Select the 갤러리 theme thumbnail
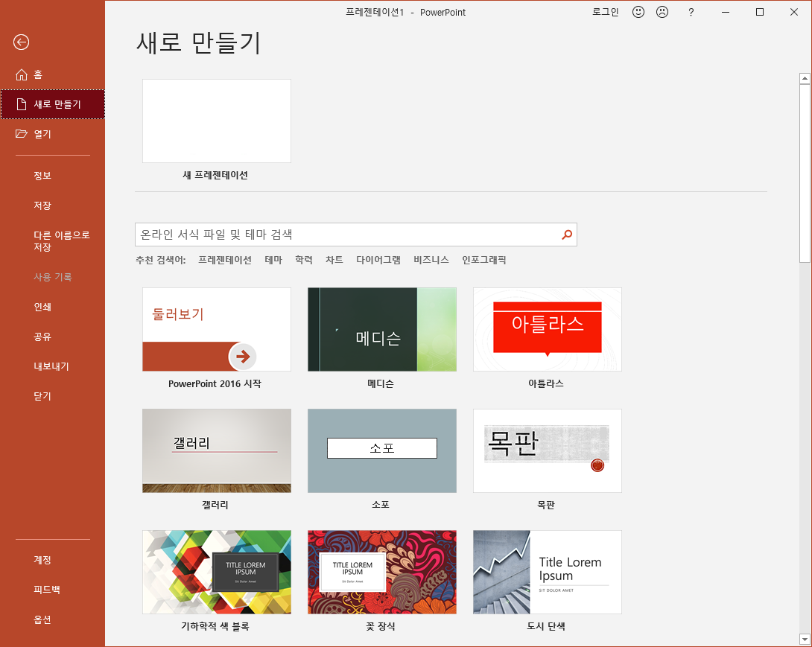 217,451
